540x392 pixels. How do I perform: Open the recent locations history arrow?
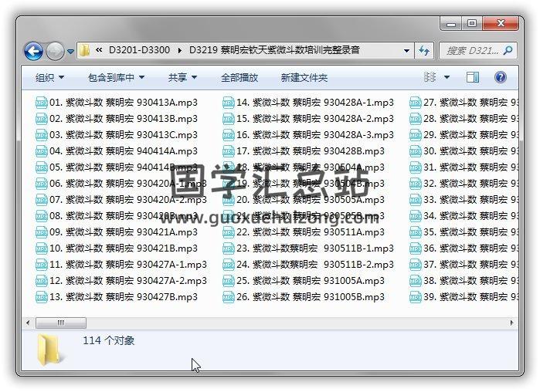tap(70, 52)
